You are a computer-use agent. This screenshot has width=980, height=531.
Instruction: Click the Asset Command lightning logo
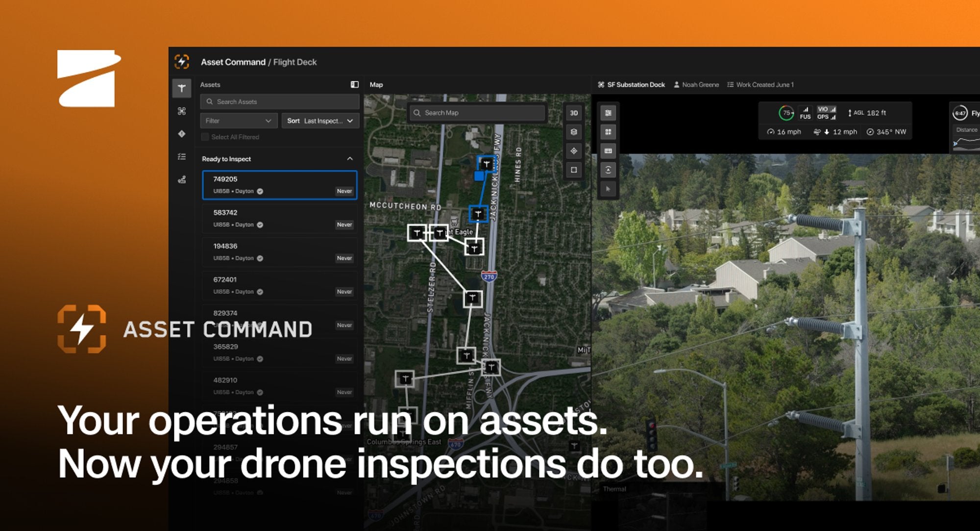[x=182, y=62]
